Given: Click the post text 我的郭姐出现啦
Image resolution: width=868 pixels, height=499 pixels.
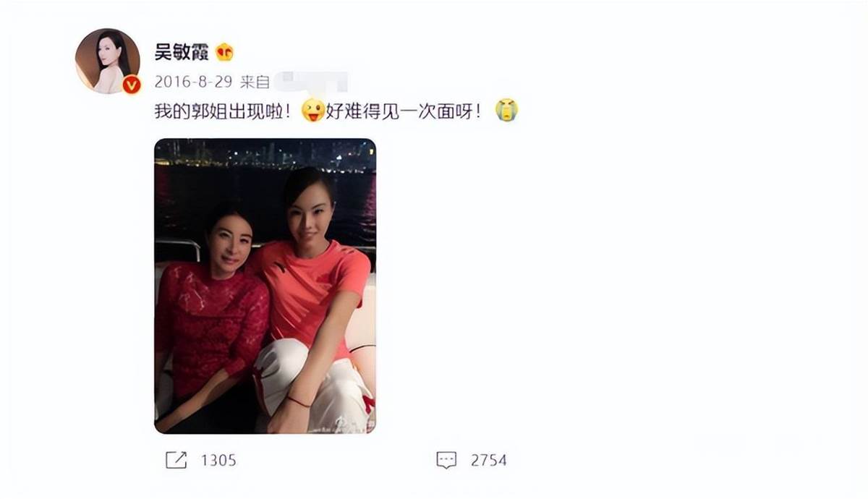Looking at the screenshot, I should pyautogui.click(x=223, y=111).
